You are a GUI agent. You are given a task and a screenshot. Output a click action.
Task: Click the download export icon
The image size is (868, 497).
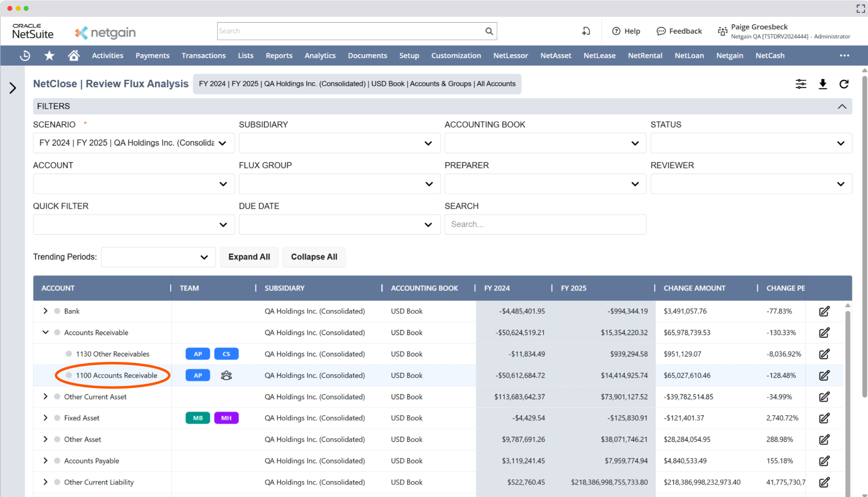(823, 84)
